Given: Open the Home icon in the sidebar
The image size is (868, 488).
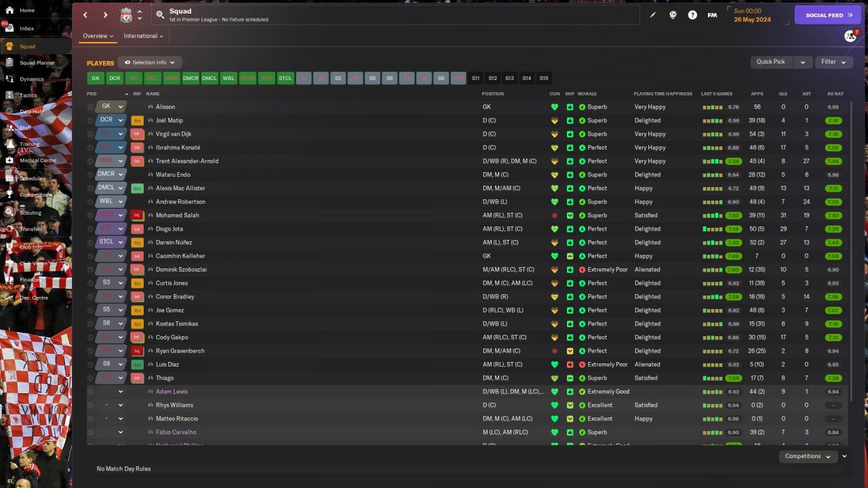Looking at the screenshot, I should [x=9, y=10].
